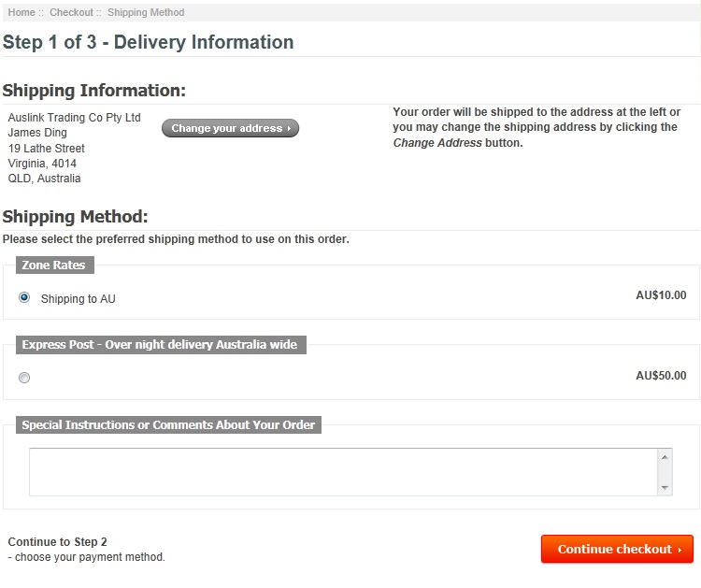
Task: Click the AU$10.00 shipping price
Action: [x=661, y=295]
